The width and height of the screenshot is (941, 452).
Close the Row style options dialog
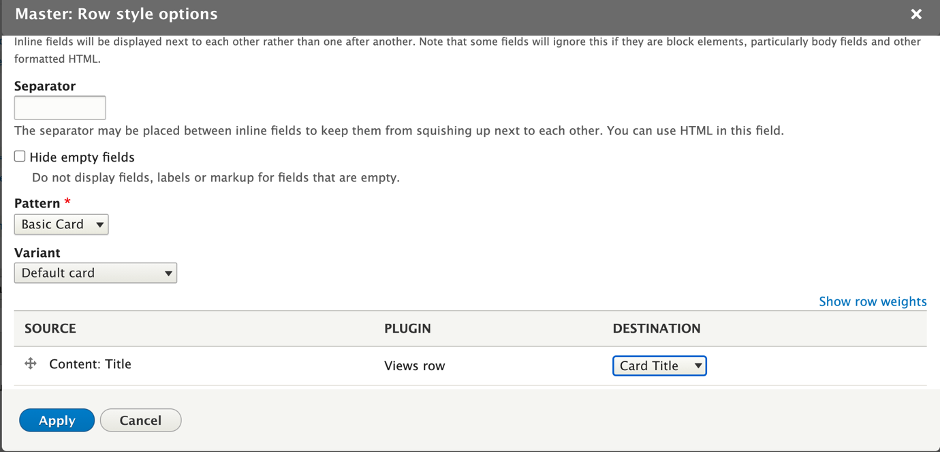coord(916,14)
